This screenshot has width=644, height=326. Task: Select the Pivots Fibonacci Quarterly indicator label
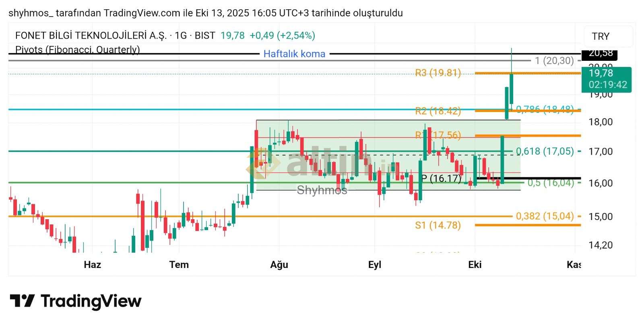[x=78, y=50]
